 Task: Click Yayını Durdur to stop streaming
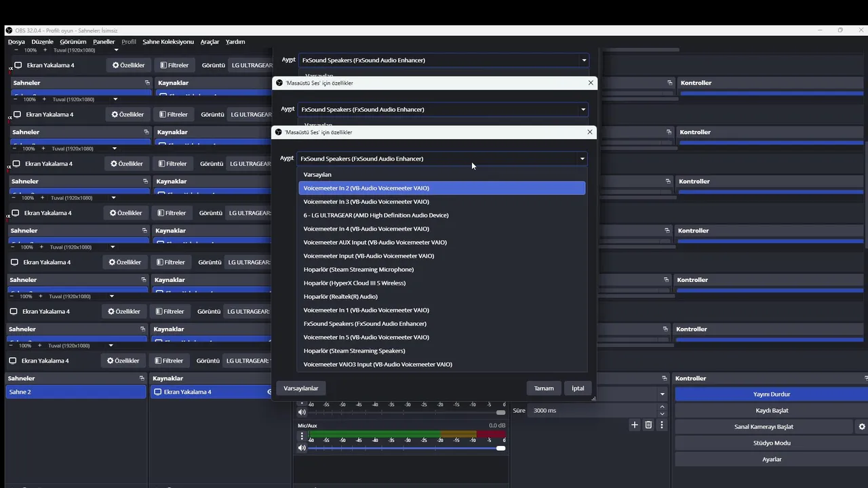pyautogui.click(x=772, y=394)
